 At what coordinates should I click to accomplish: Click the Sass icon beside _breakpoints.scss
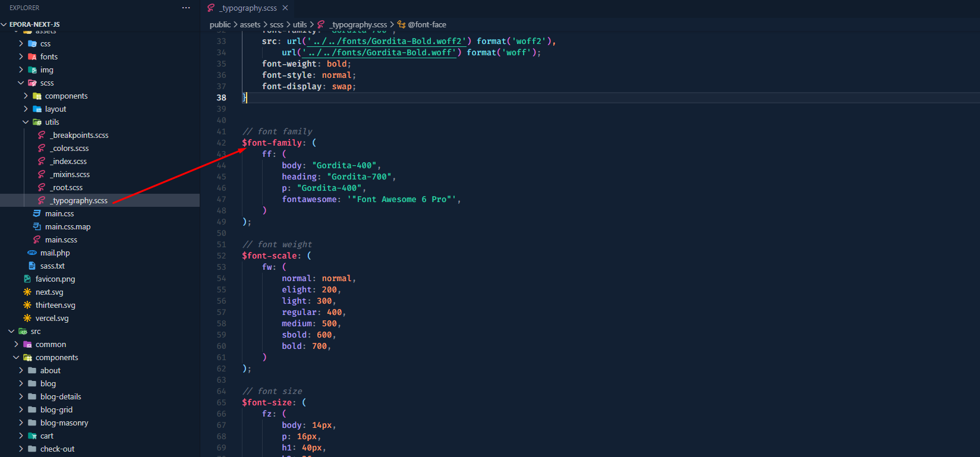pos(42,135)
